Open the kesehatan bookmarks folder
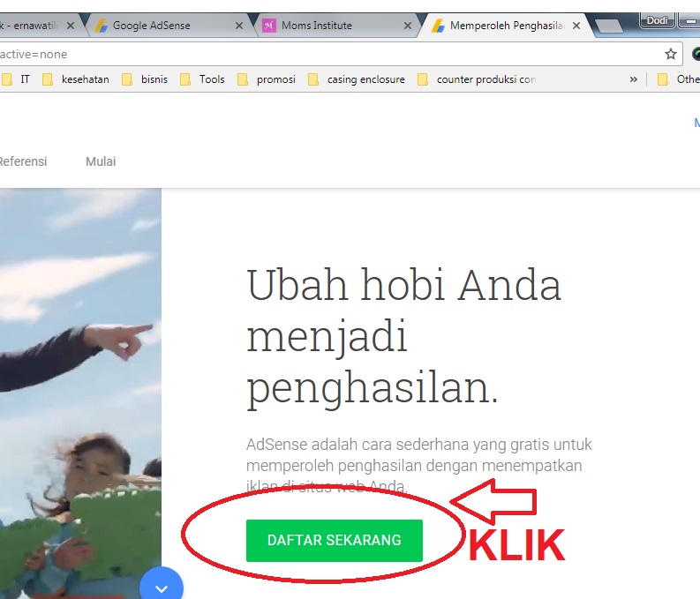The image size is (700, 599). tap(75, 79)
